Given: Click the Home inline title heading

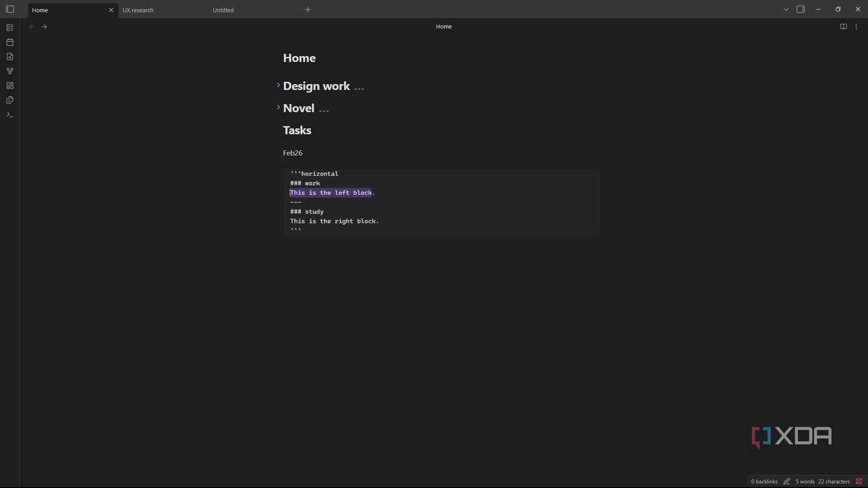Looking at the screenshot, I should (299, 58).
